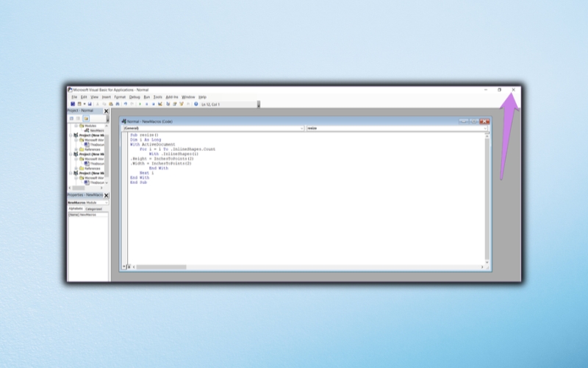
Task: Open the Insert menu
Action: pos(106,97)
